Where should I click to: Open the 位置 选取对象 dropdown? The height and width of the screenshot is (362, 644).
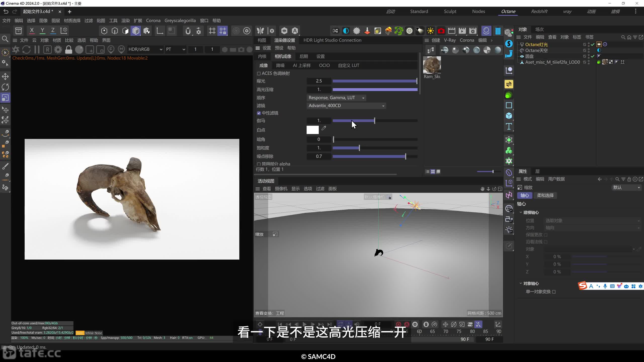(x=592, y=221)
